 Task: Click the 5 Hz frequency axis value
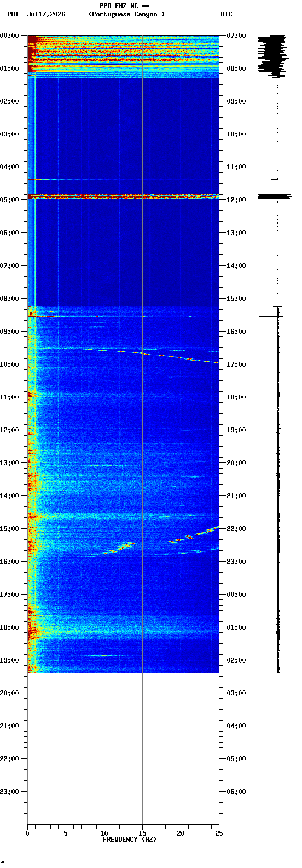(66, 833)
